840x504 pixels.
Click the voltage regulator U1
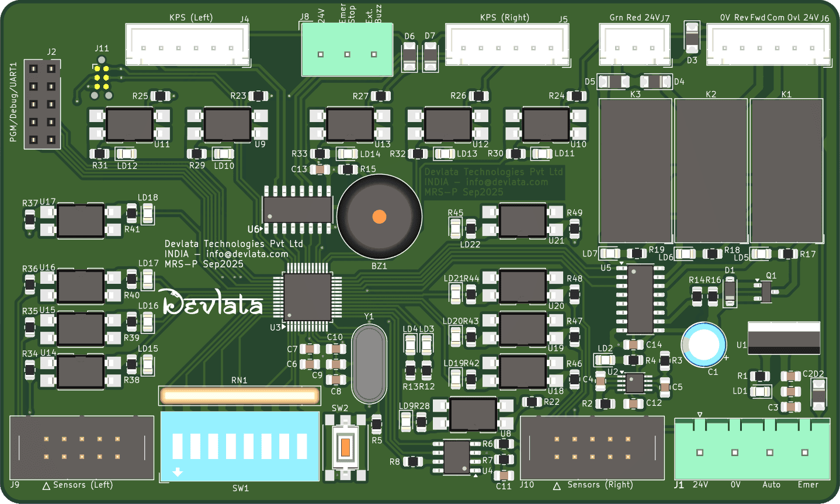(784, 338)
